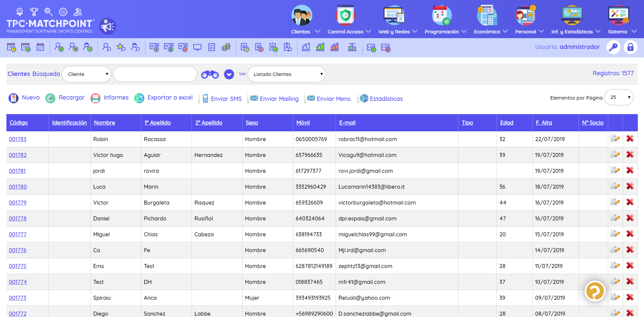Open the Económica menu
The width and height of the screenshot is (644, 317).
click(487, 31)
